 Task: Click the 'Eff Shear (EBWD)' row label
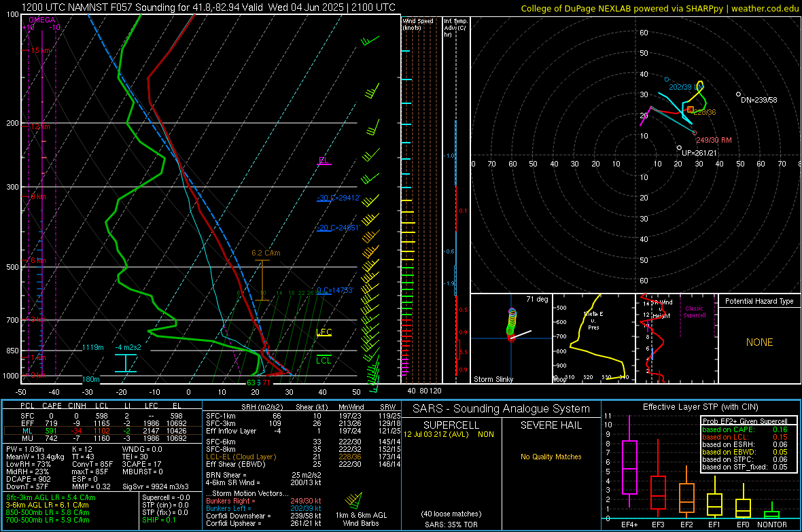click(x=236, y=465)
